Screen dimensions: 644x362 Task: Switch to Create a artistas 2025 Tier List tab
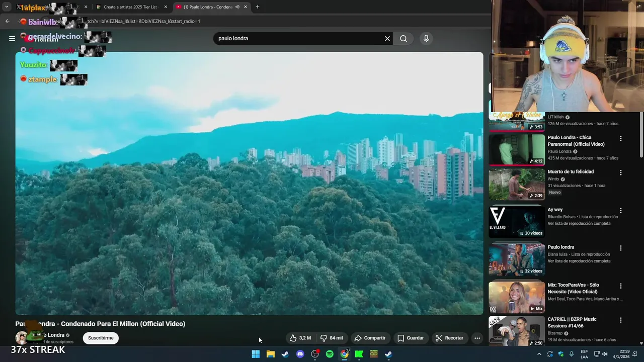(x=130, y=7)
